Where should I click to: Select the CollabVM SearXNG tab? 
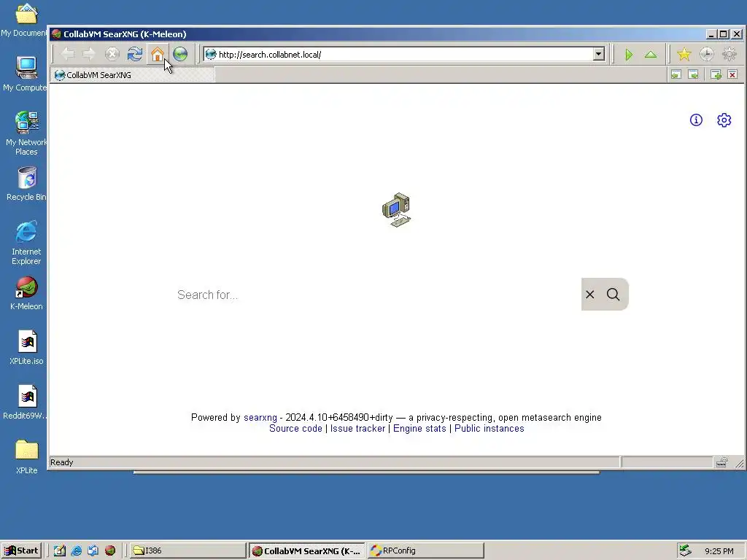click(x=133, y=75)
